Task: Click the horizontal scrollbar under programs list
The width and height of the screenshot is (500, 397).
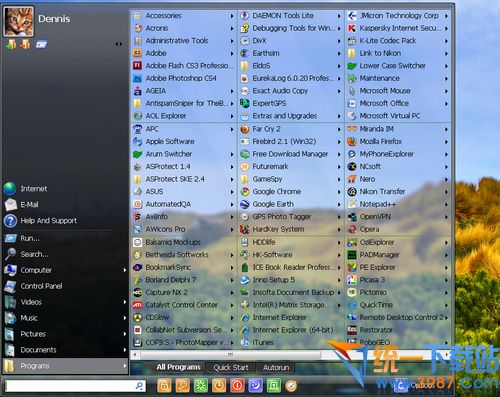Action: point(230,354)
